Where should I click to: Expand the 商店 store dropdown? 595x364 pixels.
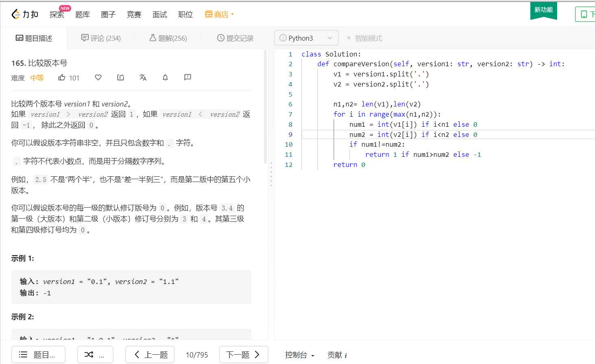coord(220,15)
